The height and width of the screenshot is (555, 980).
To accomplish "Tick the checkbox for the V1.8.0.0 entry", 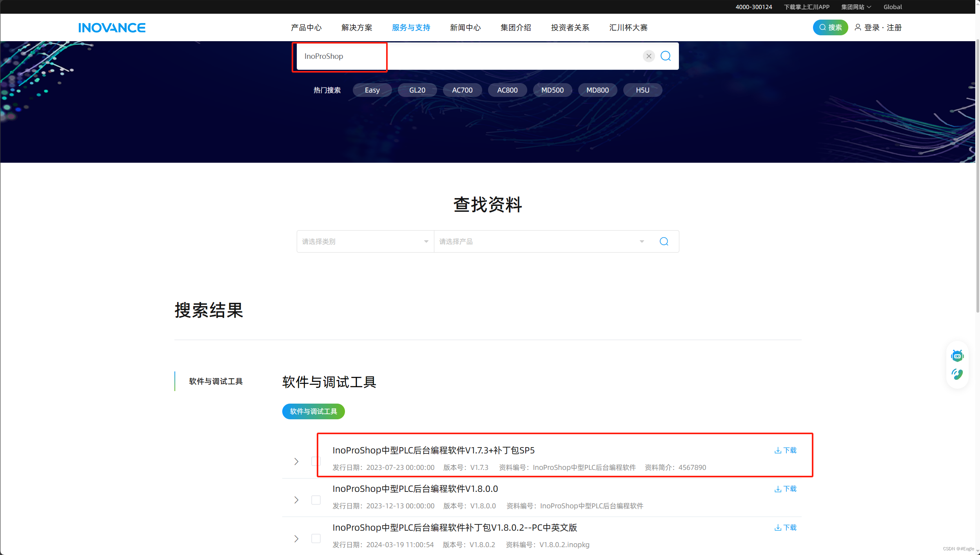I will click(x=316, y=500).
